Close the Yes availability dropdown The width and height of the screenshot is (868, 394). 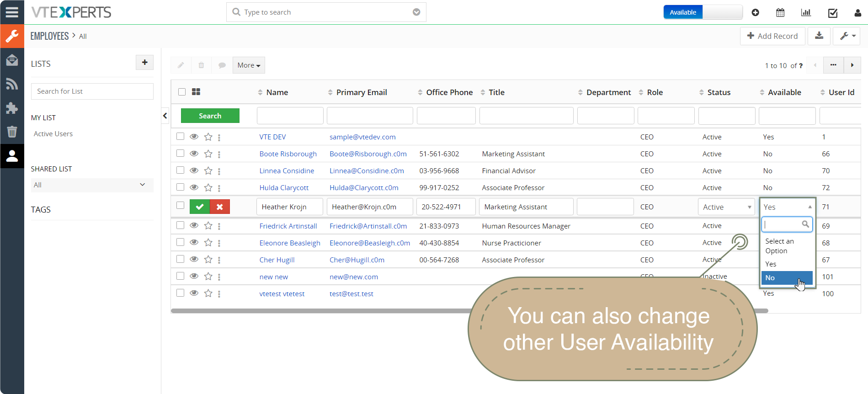788,207
